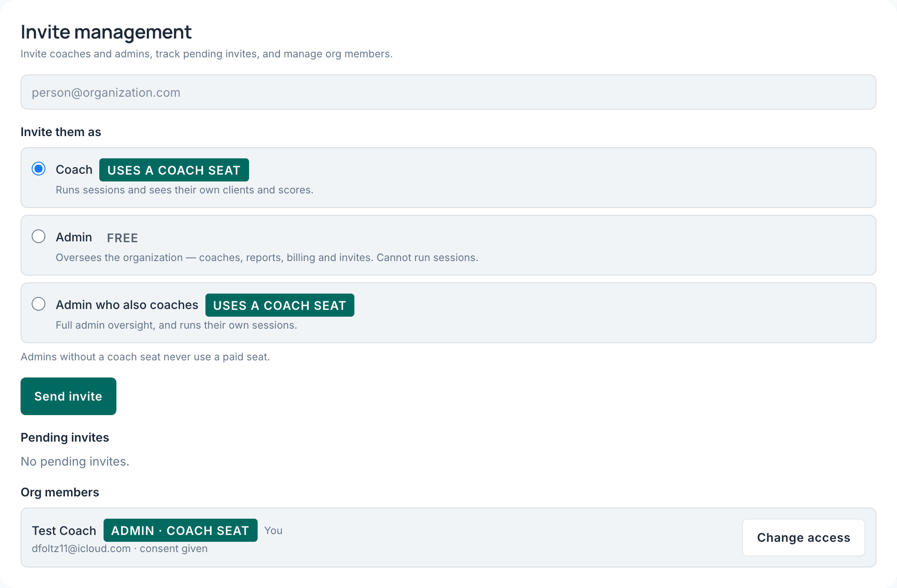Click the 'Invite coaches and admins, track pending invites' subtitle
This screenshot has height=588, width=897.
point(206,54)
